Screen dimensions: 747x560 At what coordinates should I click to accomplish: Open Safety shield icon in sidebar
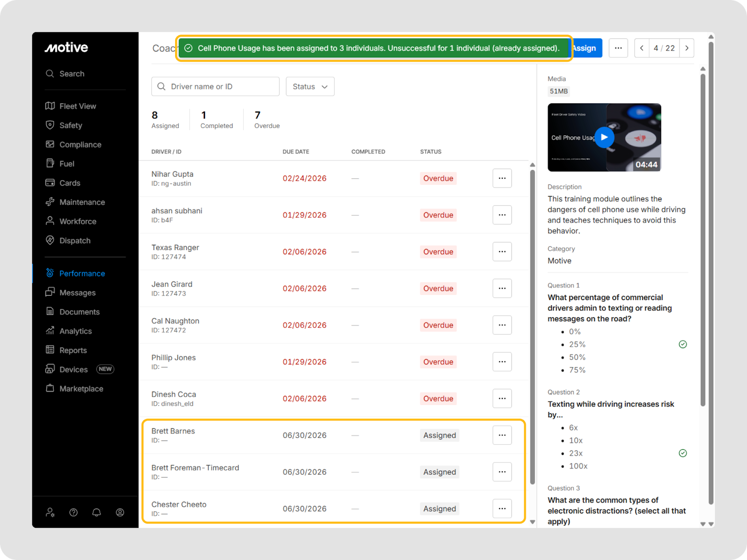[x=50, y=125]
